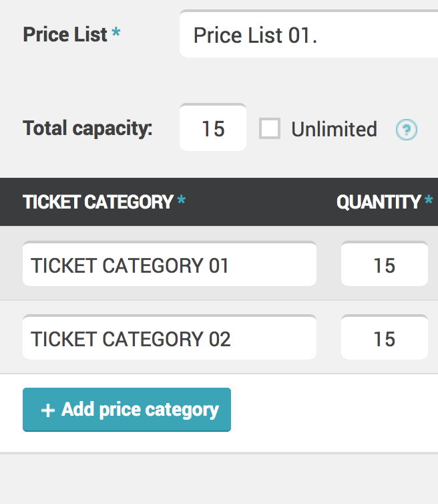Edit the quantity for TICKET CATEGORY 02
This screenshot has width=438, height=504.
click(x=385, y=337)
